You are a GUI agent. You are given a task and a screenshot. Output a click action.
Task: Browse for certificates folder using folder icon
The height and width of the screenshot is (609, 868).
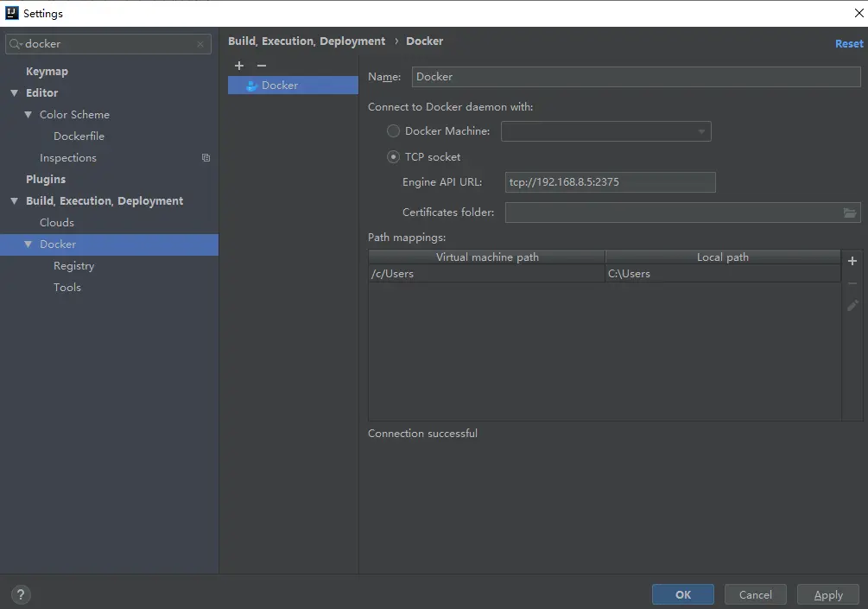pyautogui.click(x=850, y=213)
